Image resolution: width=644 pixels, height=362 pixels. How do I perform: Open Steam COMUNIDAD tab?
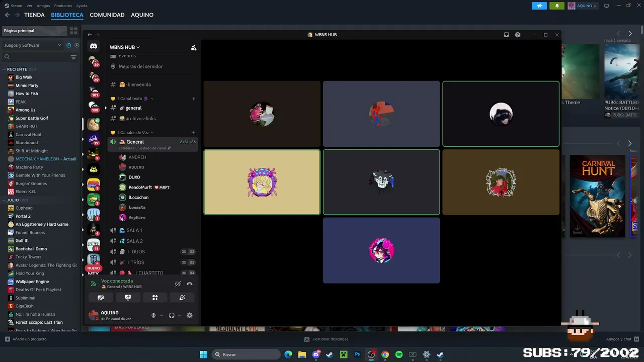107,15
